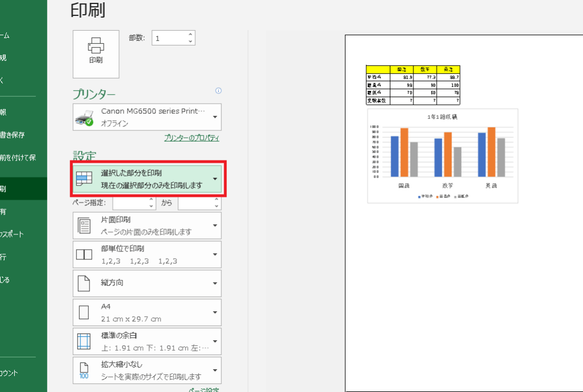Viewport: 583px width, 392px height.
Task: Select 名前を付けて保存 in the sidebar
Action: [x=23, y=158]
